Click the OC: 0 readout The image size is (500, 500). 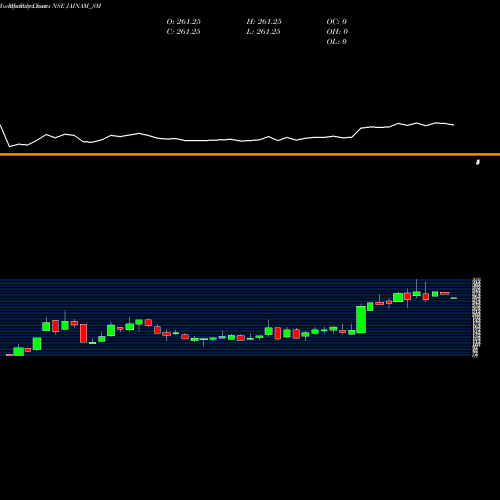[x=337, y=22]
